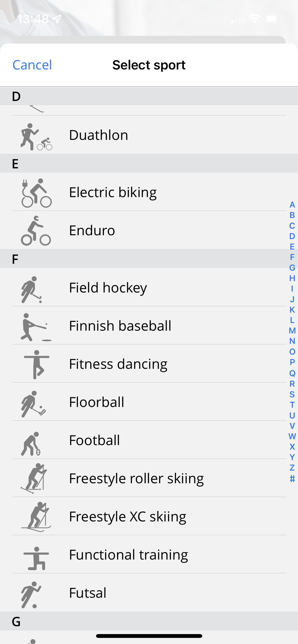Tap the # symbol in index bar
The image size is (298, 644).
pyautogui.click(x=292, y=479)
